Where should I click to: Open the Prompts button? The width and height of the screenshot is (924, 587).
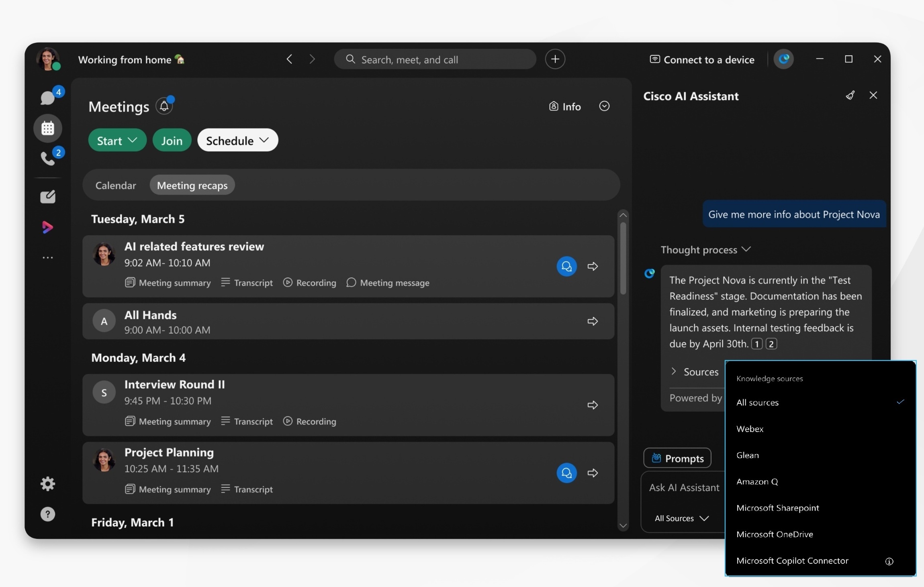(677, 458)
